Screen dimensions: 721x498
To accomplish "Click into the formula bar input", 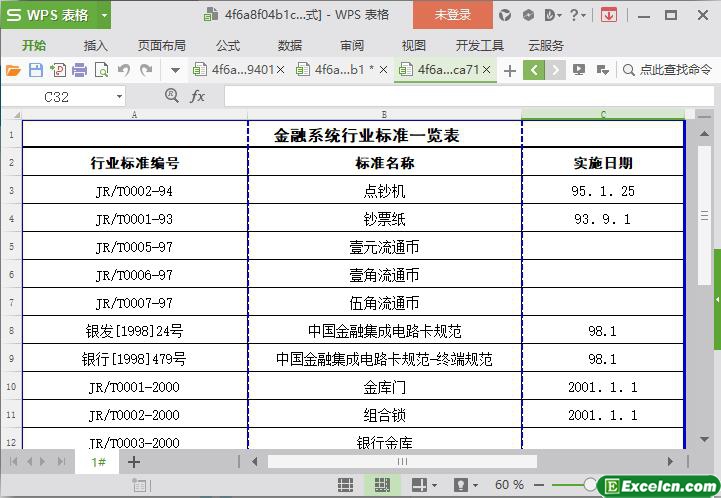I will pyautogui.click(x=469, y=97).
